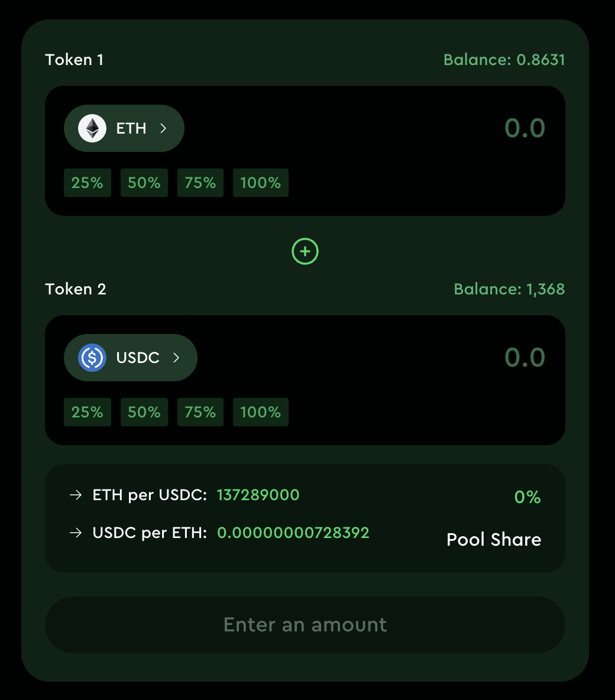Click the USDC coin logo icon
Image resolution: width=615 pixels, height=700 pixels.
[x=92, y=358]
